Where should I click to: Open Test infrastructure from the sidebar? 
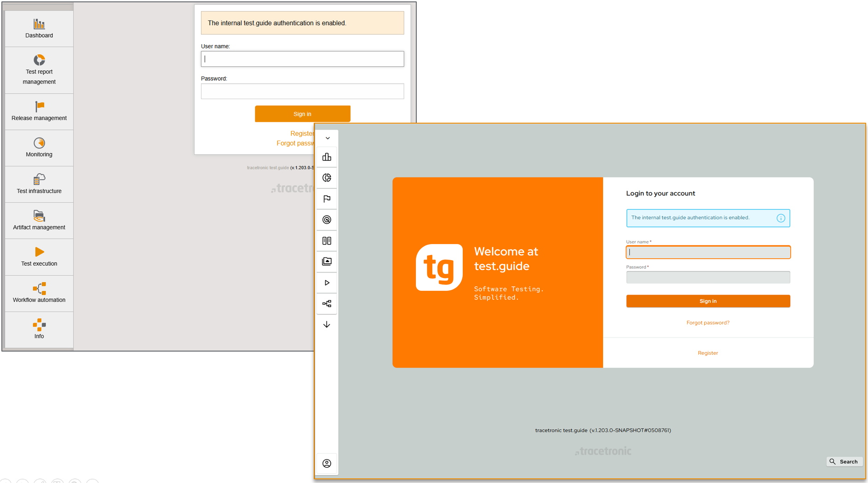point(327,240)
